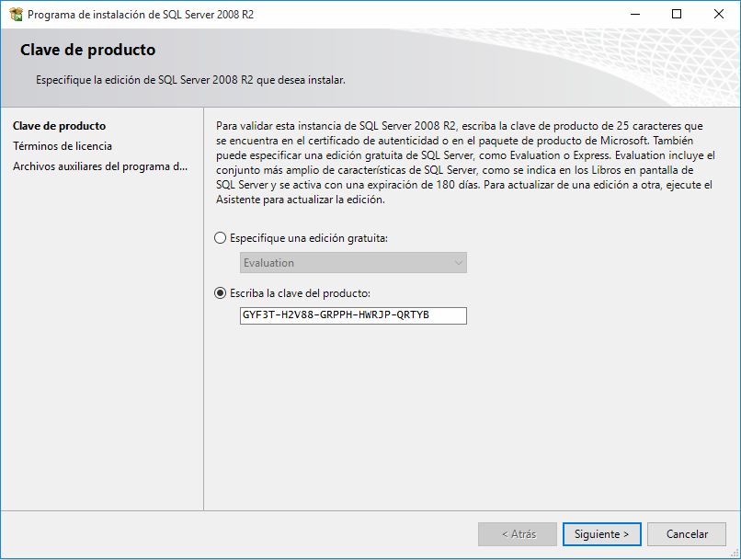Click the 'Escriba la clave del producto:' label
Image resolution: width=741 pixels, height=560 pixels.
point(300,293)
